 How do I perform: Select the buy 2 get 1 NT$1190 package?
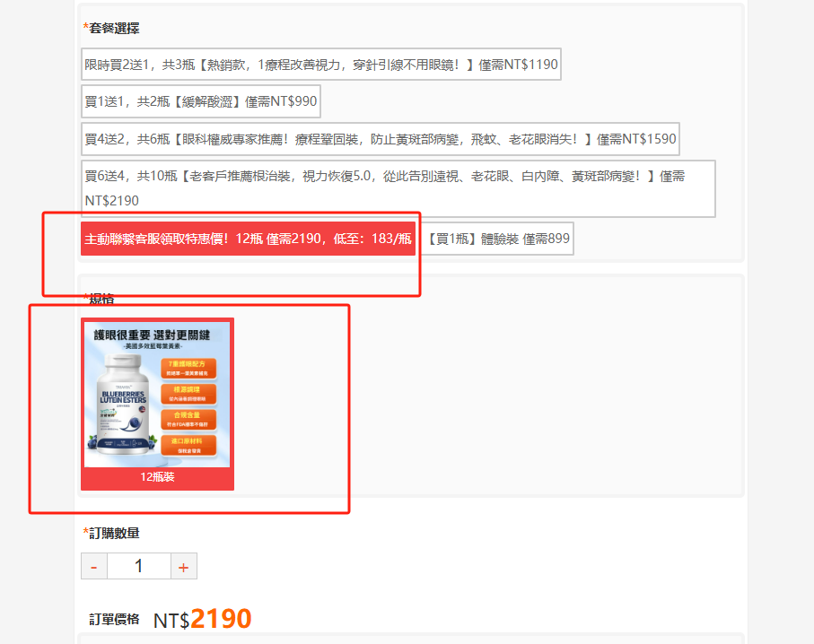coord(320,65)
